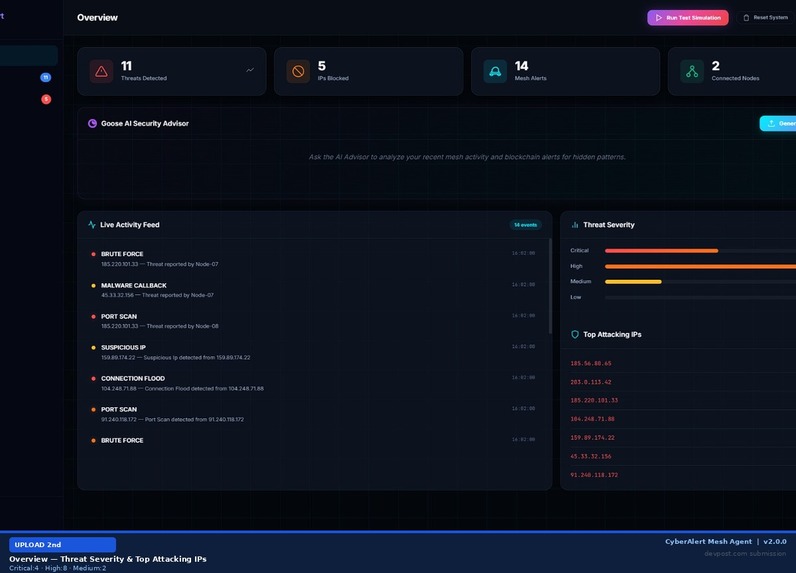
Task: Click the 14 events badge
Action: [525, 225]
